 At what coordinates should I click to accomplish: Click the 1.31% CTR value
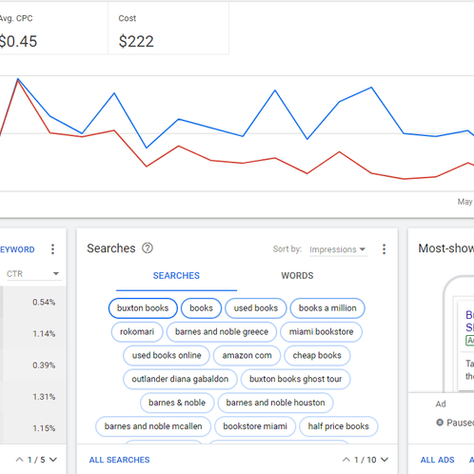pyautogui.click(x=44, y=397)
